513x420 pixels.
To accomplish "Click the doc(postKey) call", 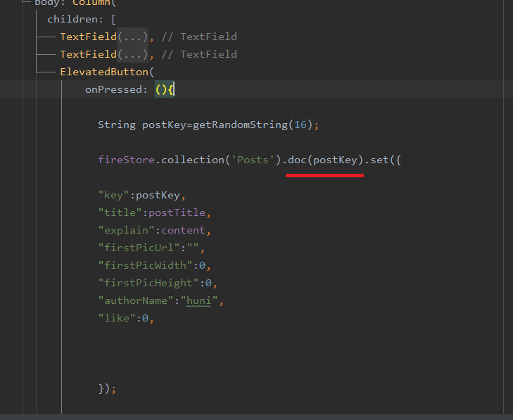I will point(326,160).
